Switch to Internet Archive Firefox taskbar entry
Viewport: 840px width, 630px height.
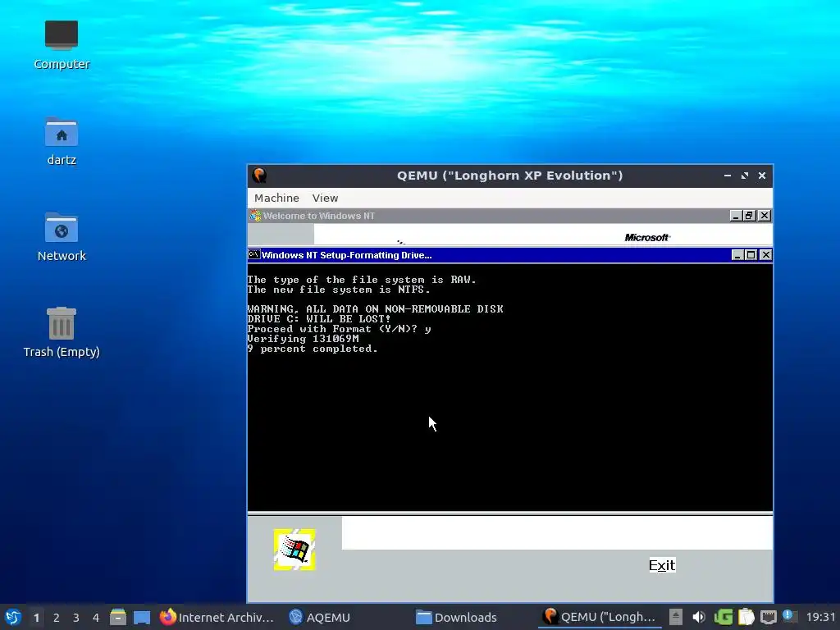click(217, 617)
